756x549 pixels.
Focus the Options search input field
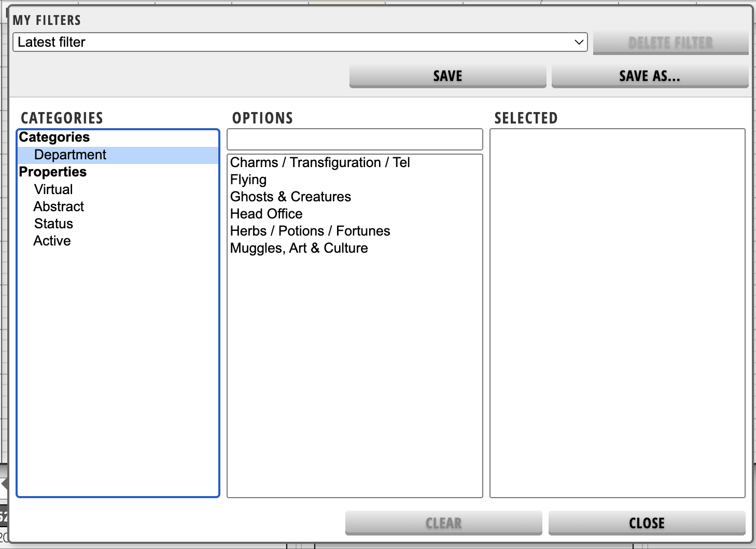pos(355,140)
